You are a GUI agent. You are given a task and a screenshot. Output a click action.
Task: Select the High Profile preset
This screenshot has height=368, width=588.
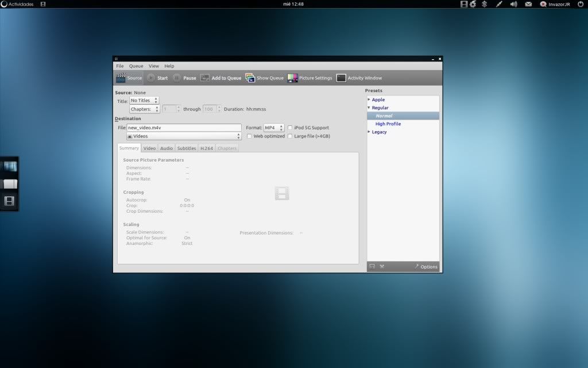click(x=388, y=123)
